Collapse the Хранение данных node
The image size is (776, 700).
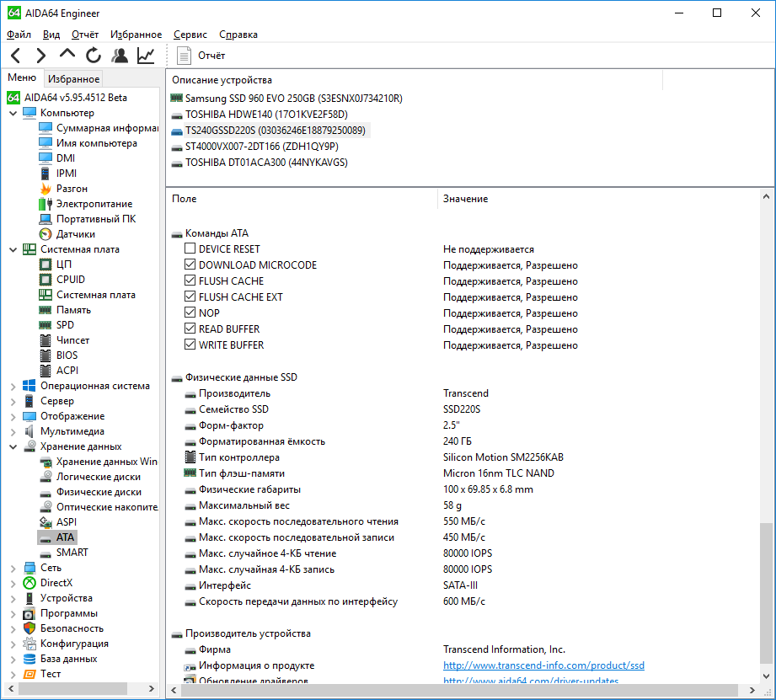tap(13, 446)
